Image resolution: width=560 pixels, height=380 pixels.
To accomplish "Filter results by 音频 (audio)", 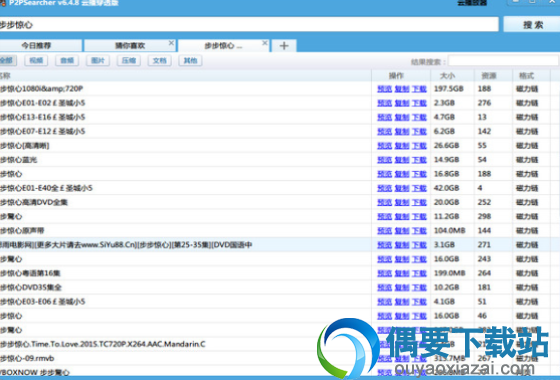I will pos(67,60).
